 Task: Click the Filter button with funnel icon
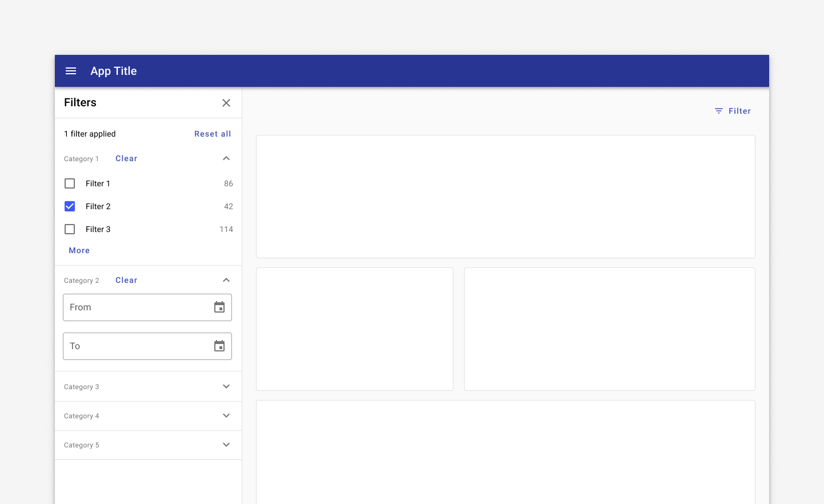[733, 111]
